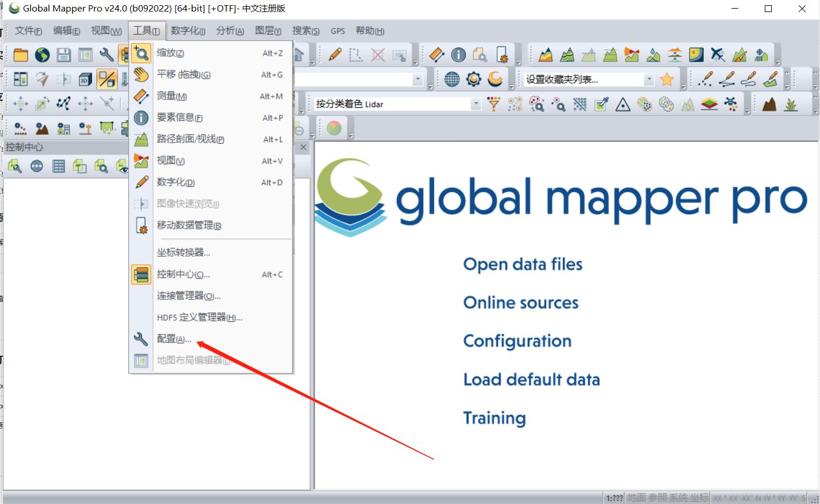Click the Training link
820x504 pixels.
pos(495,418)
